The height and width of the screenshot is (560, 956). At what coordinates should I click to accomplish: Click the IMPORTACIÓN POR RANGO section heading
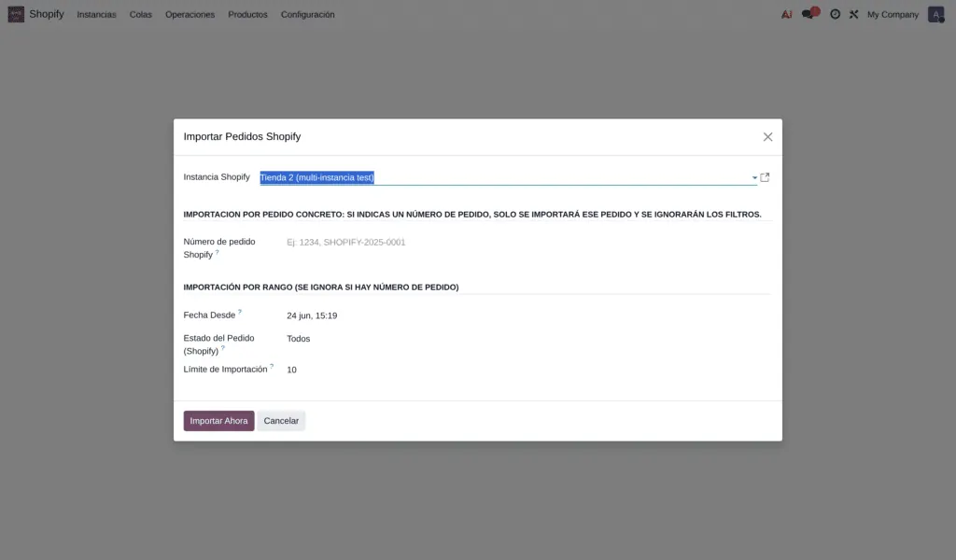[x=321, y=287]
